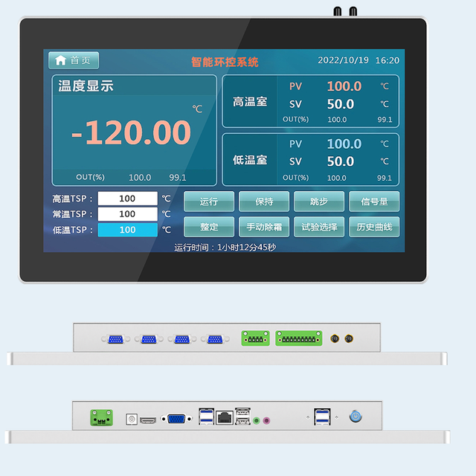Click the right gold antenna connector
The height and width of the screenshot is (476, 476).
[x=349, y=338]
